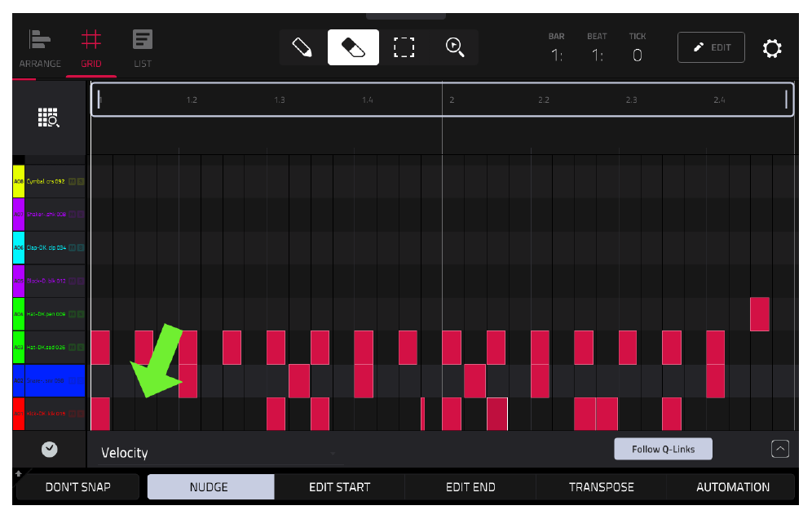
Task: Activate the marquee selection tool
Action: 404,47
